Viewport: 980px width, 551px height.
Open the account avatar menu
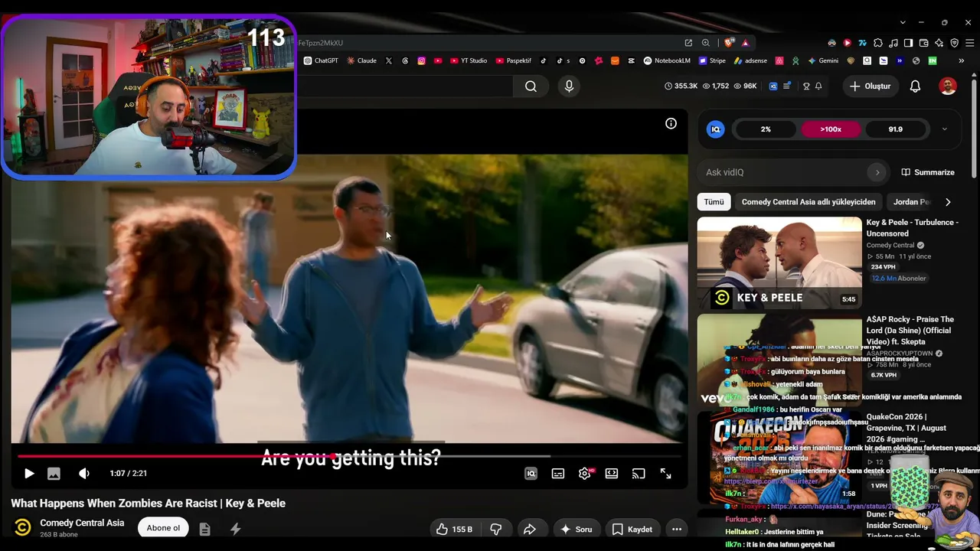948,86
